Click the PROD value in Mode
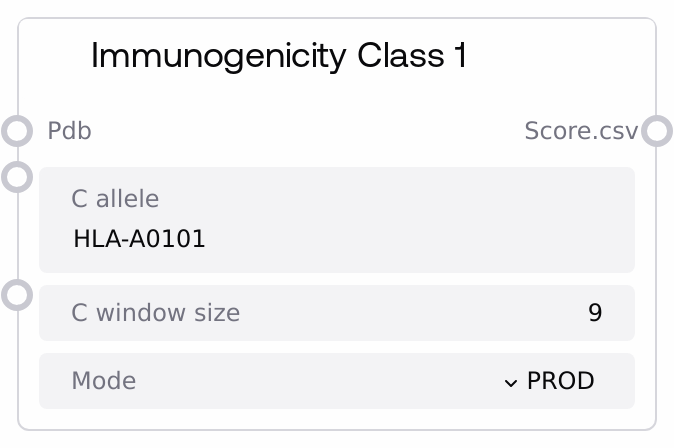Viewport: 674px width, 448px height. [x=560, y=381]
